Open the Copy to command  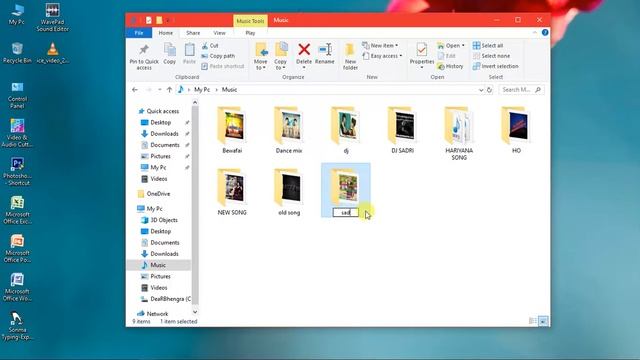coord(281,56)
